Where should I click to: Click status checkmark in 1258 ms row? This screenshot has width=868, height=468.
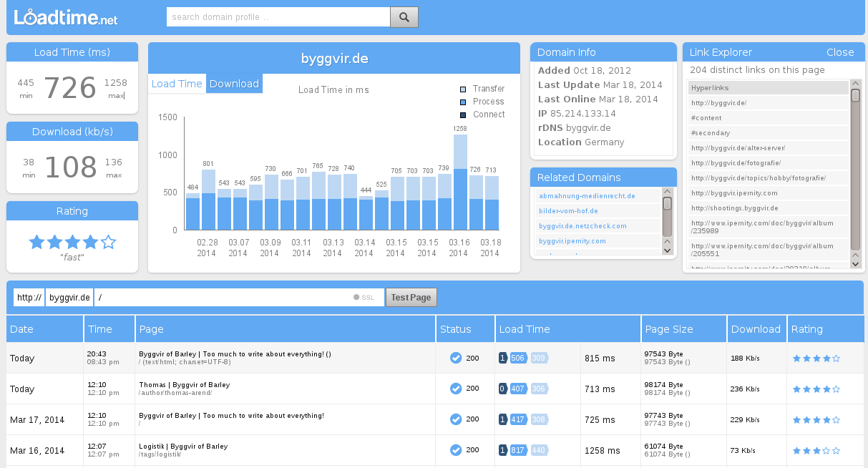(x=456, y=450)
